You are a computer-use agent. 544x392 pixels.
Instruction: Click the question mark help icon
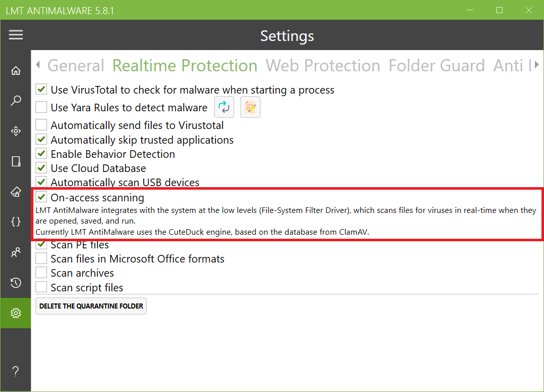pos(16,372)
